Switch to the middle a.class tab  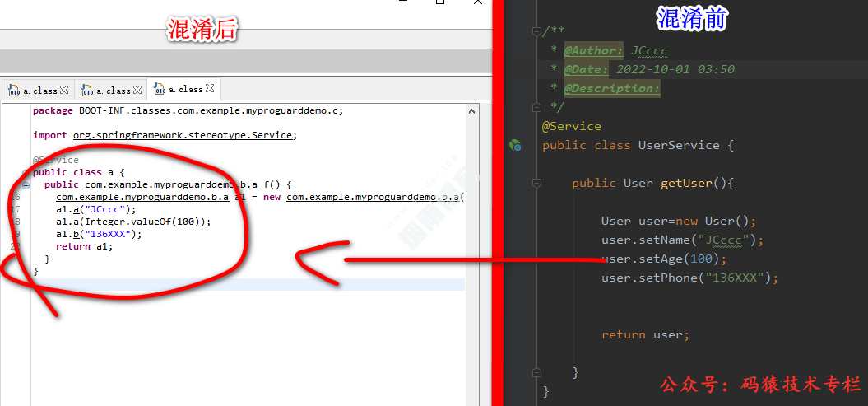[x=112, y=91]
